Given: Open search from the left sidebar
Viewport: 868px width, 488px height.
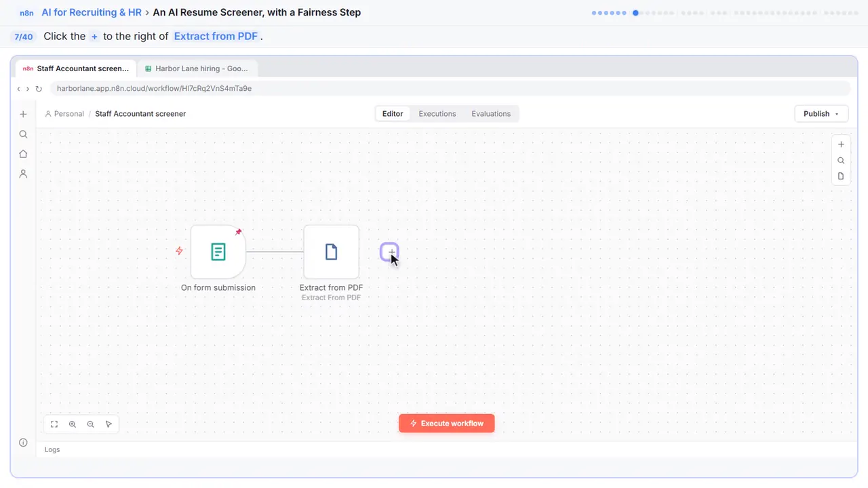Looking at the screenshot, I should (23, 134).
